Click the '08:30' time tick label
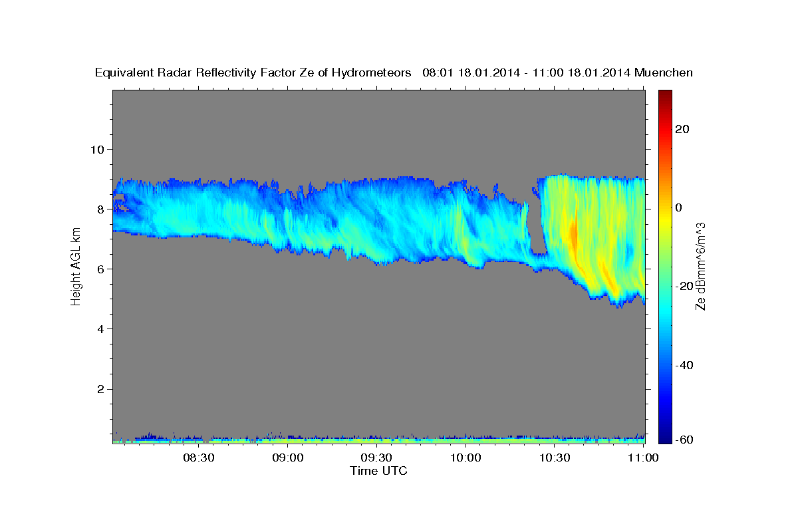This screenshot has height=532, width=798. 199,458
